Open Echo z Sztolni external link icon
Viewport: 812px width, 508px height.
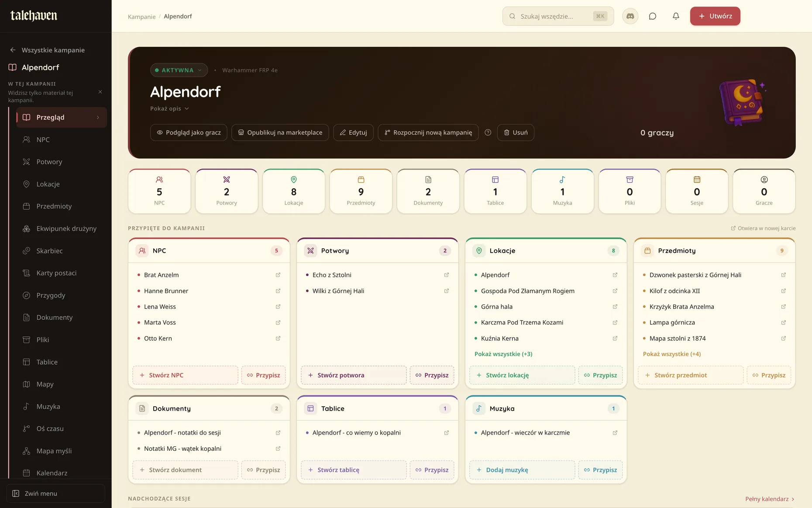click(447, 275)
